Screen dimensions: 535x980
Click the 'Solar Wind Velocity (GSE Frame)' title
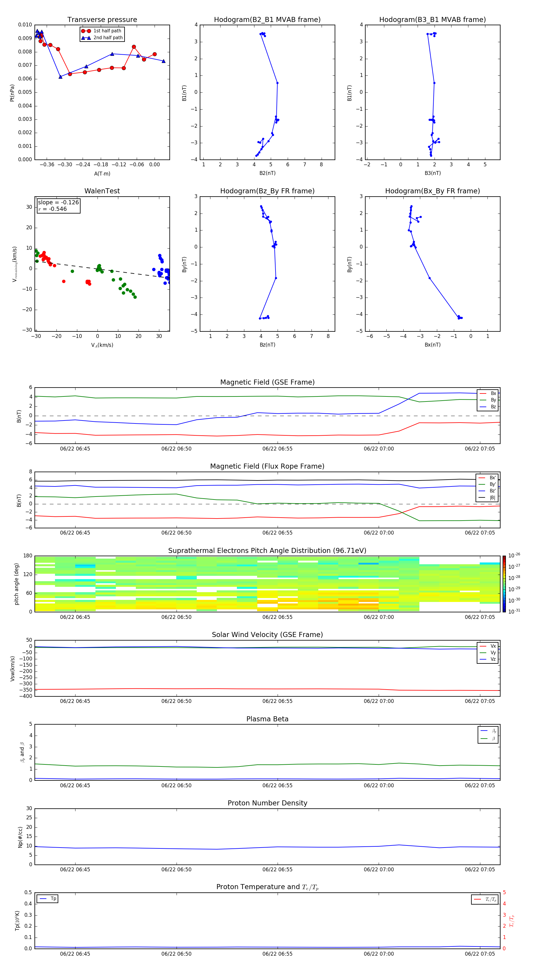[x=267, y=635]
